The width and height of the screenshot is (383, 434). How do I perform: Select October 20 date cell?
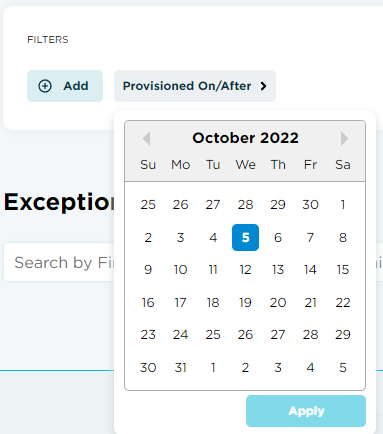tap(278, 303)
